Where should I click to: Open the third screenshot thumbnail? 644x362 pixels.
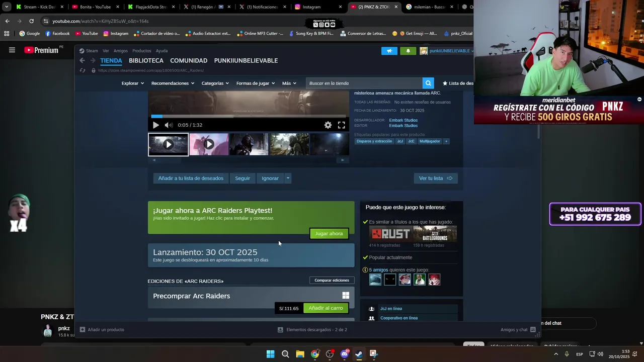(249, 144)
